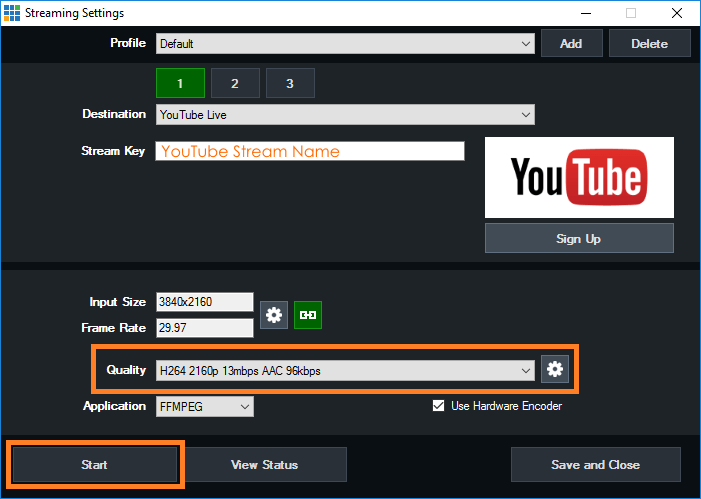Click the Destination label

[114, 114]
